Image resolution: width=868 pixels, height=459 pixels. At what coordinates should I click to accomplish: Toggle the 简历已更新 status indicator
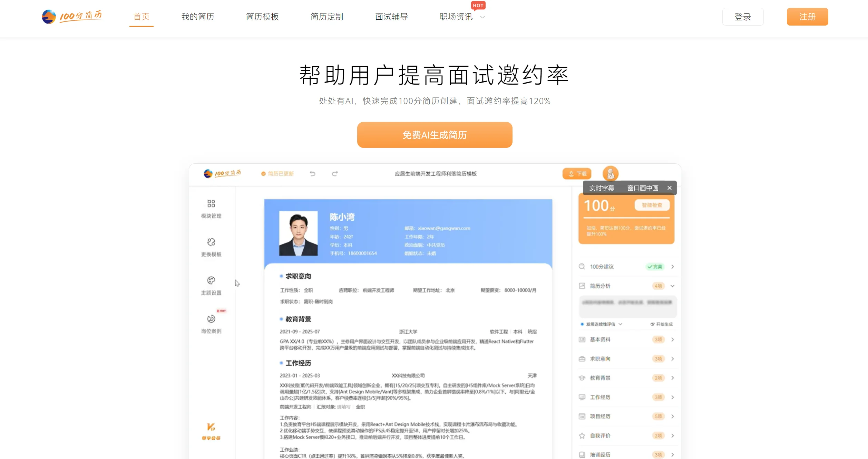coord(278,174)
